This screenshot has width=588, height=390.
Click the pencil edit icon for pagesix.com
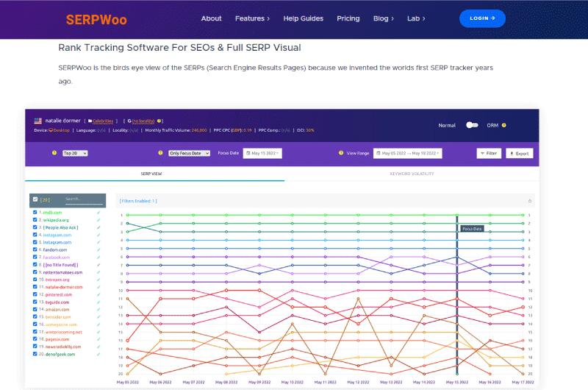(98, 339)
